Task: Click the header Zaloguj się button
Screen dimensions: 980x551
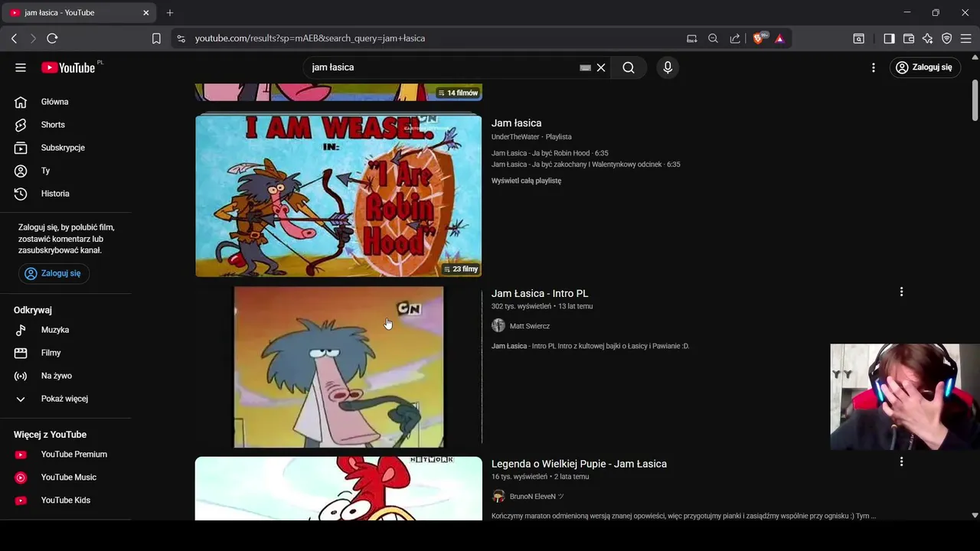Action: (925, 67)
